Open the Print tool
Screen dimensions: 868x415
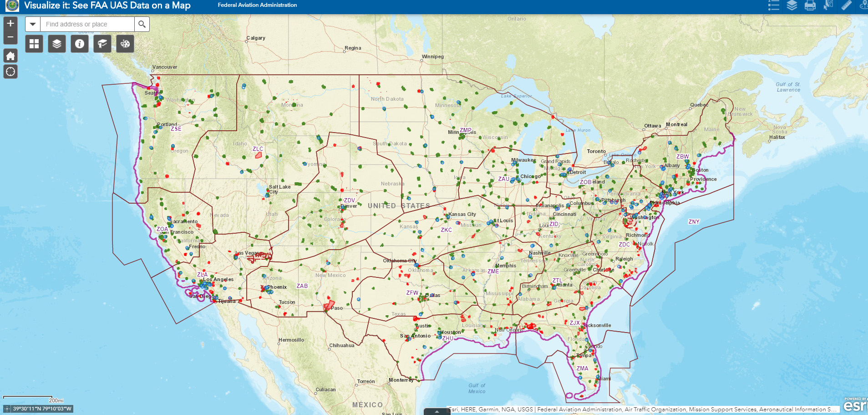810,5
